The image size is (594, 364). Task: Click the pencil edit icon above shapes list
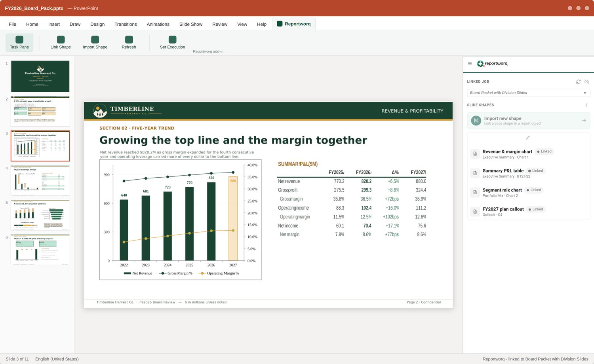[528, 138]
